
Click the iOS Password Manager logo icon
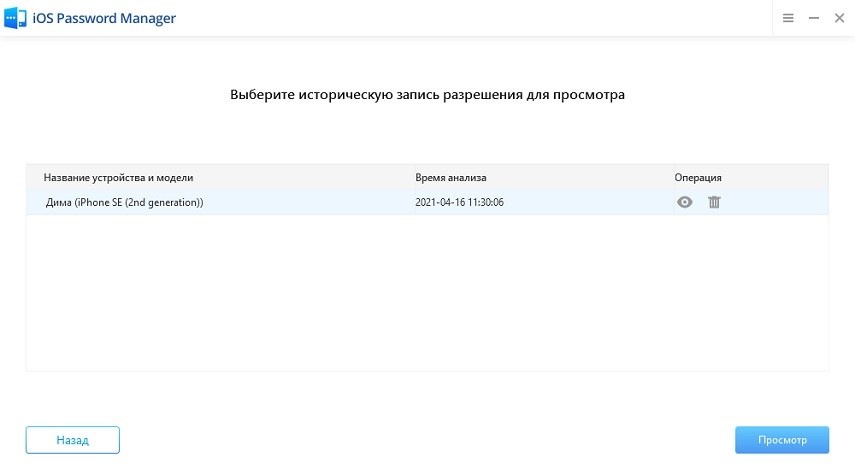click(16, 18)
